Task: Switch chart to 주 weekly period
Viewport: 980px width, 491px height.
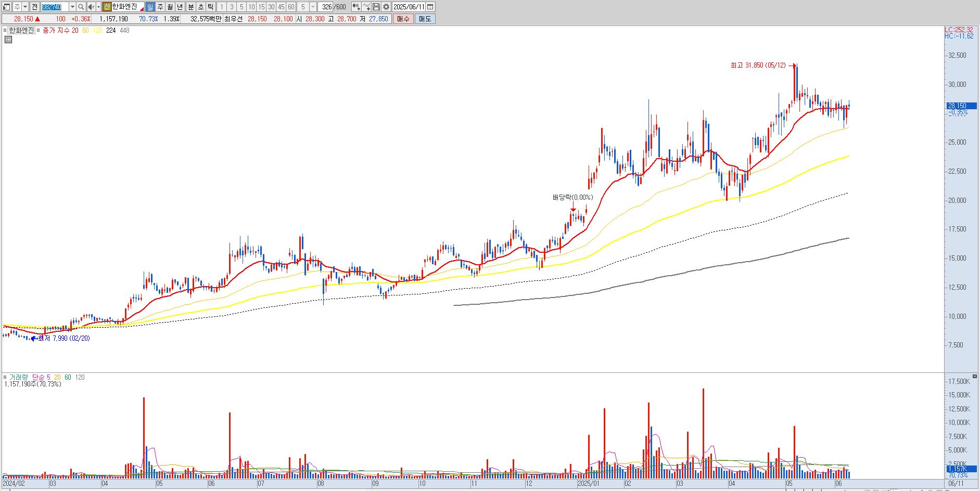Action: coord(160,7)
